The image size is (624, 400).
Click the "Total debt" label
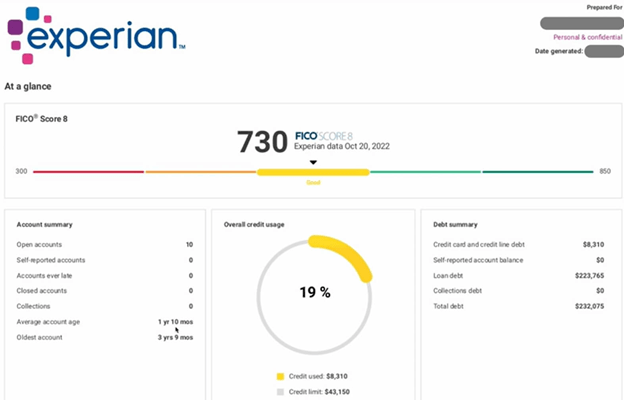coord(448,306)
